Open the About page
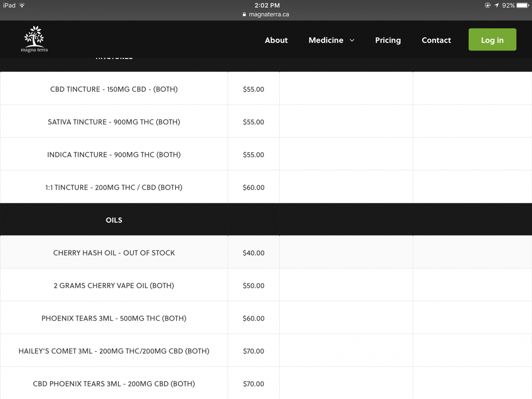This screenshot has height=399, width=532. pos(276,40)
